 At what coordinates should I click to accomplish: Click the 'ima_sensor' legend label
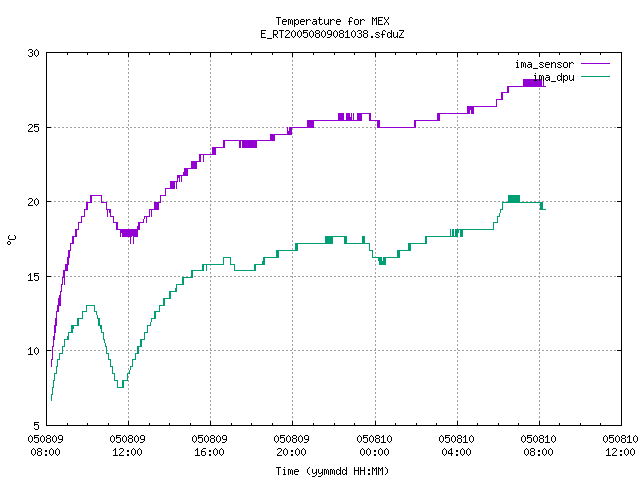544,64
